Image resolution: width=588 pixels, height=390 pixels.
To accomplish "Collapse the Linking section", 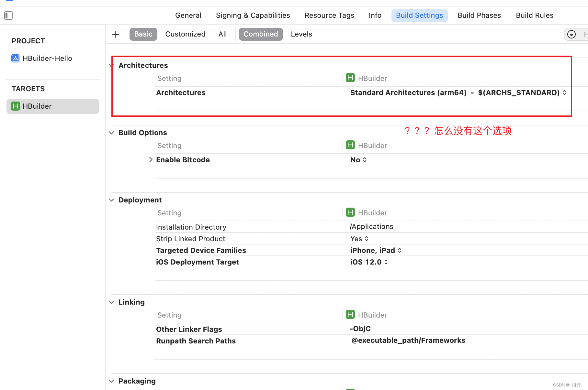I will (112, 302).
